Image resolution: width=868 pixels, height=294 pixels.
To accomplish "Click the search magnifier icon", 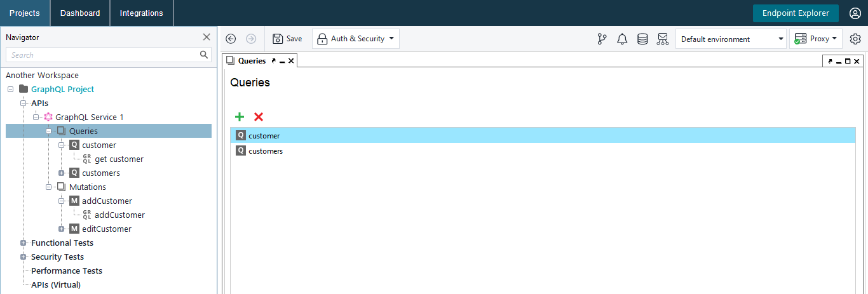I will coord(204,55).
